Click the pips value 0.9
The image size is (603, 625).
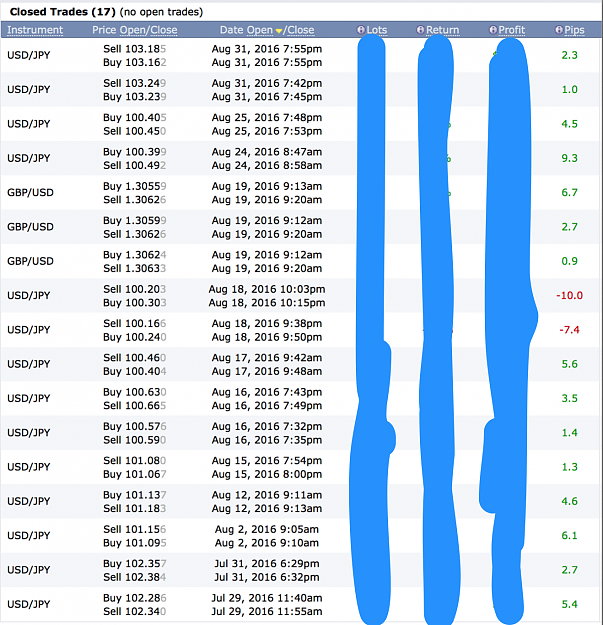[x=570, y=261]
